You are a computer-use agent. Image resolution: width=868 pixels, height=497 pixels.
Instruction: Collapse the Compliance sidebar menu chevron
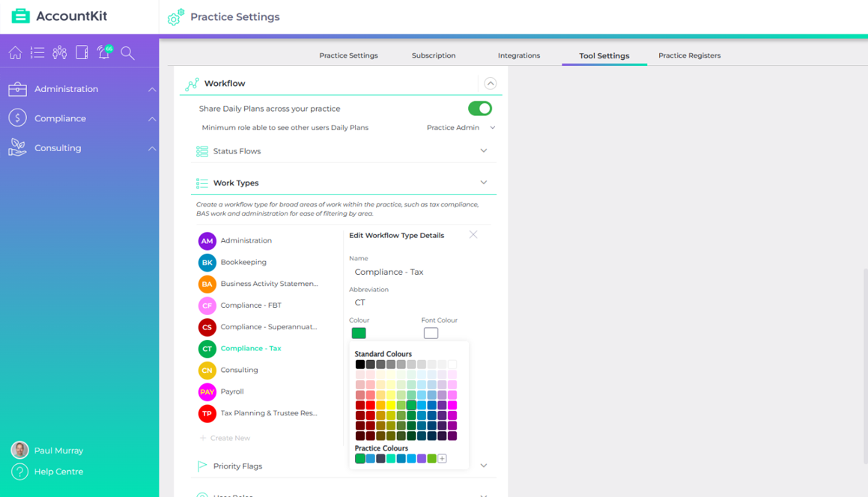click(x=152, y=118)
